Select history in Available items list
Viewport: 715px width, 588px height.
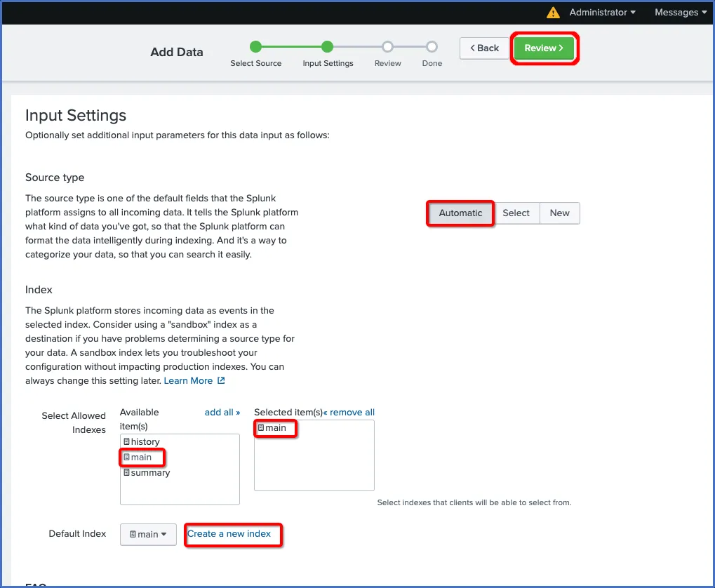pyautogui.click(x=142, y=441)
